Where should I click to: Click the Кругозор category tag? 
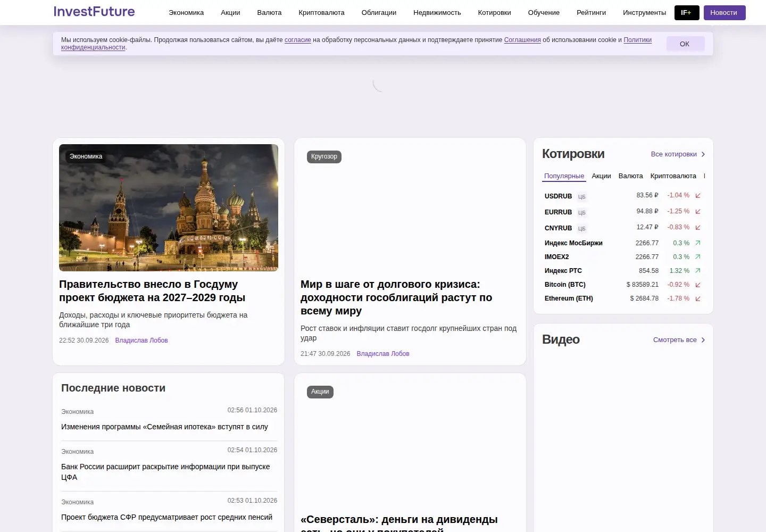point(324,156)
